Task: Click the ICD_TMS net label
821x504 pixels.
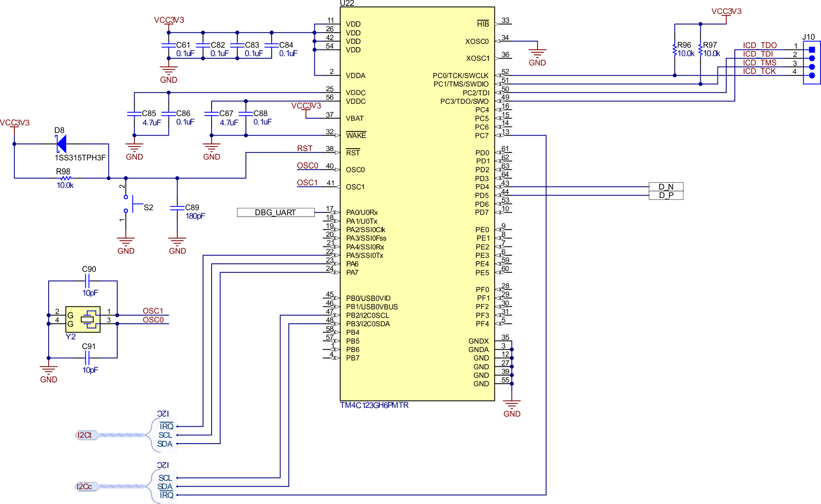Action: tap(760, 62)
